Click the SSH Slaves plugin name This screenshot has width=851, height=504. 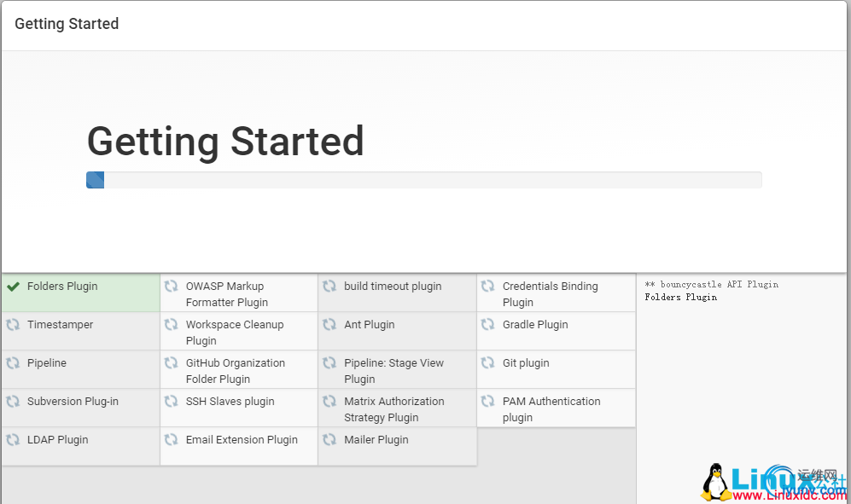[x=230, y=402]
